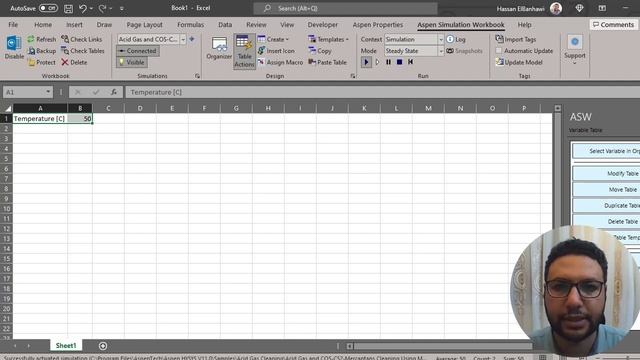The height and width of the screenshot is (360, 640).
Task: Switch to the Formulas tab
Action: [x=191, y=24]
